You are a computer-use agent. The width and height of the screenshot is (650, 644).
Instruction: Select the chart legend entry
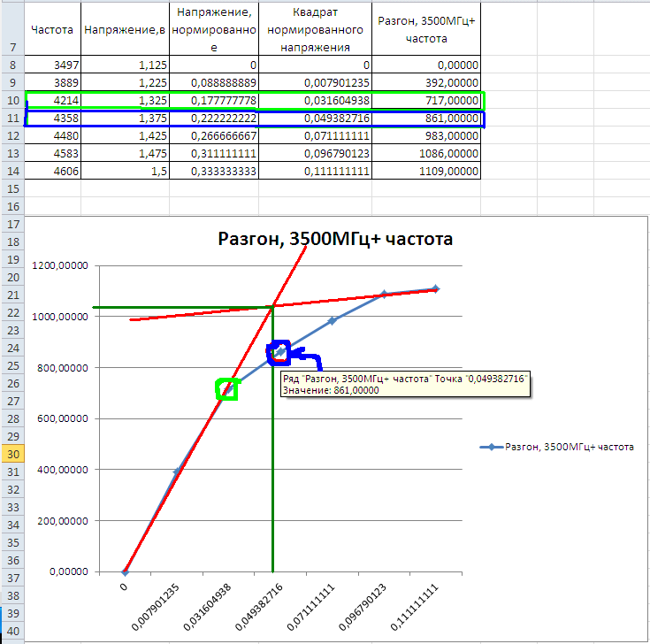556,447
